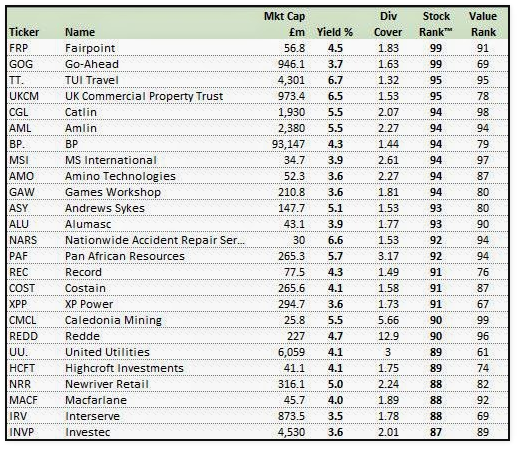This screenshot has height=451, width=520.
Task: Select the Div Cover column header
Action: [x=388, y=24]
